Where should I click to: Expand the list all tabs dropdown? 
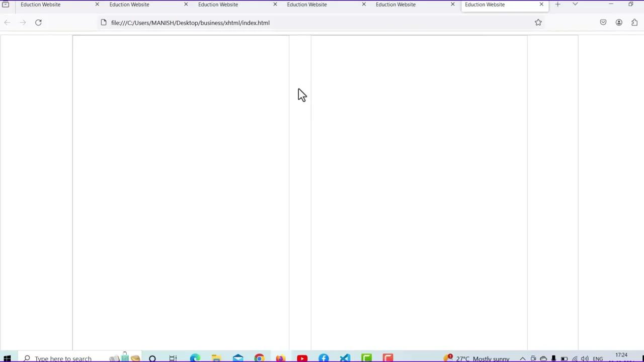pyautogui.click(x=575, y=5)
